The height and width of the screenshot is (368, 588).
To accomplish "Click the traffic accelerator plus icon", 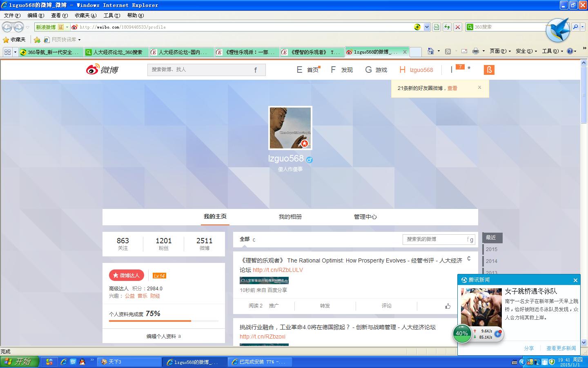I will pos(498,334).
